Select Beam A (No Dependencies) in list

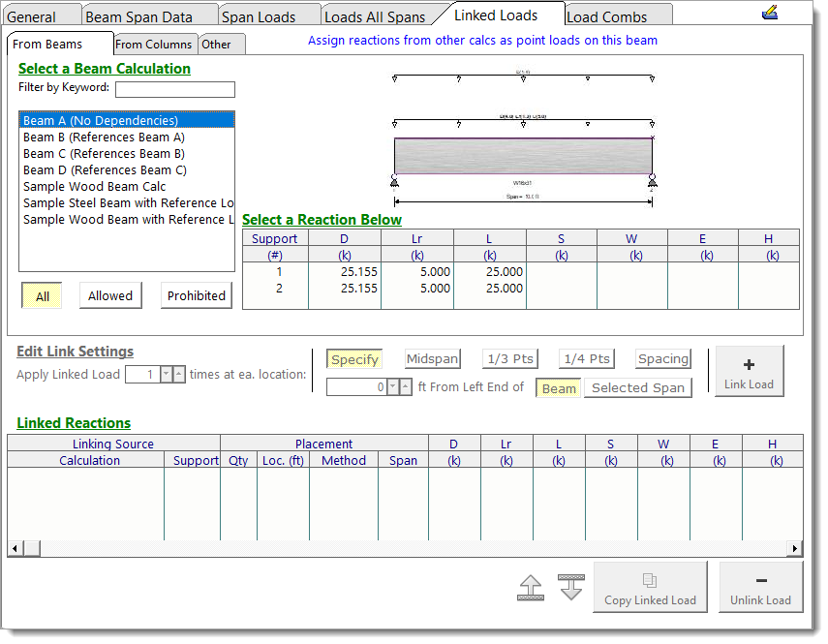(x=127, y=120)
